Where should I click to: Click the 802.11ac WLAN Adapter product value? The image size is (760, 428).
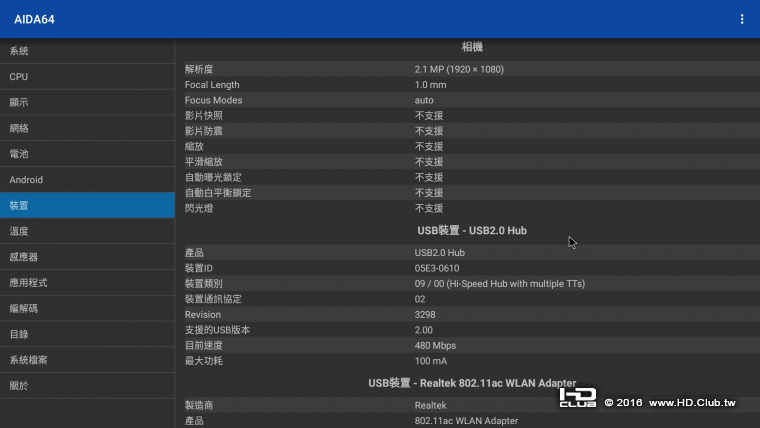[466, 421]
